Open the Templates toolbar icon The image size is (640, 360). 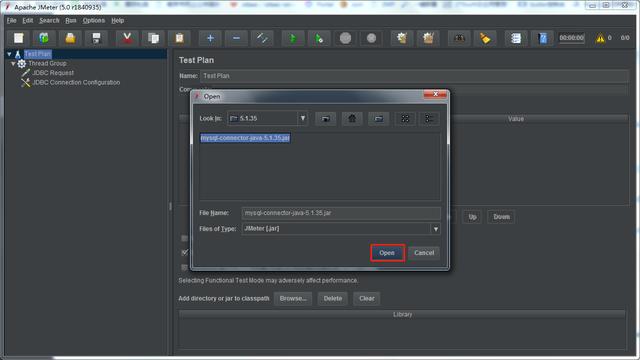44,38
